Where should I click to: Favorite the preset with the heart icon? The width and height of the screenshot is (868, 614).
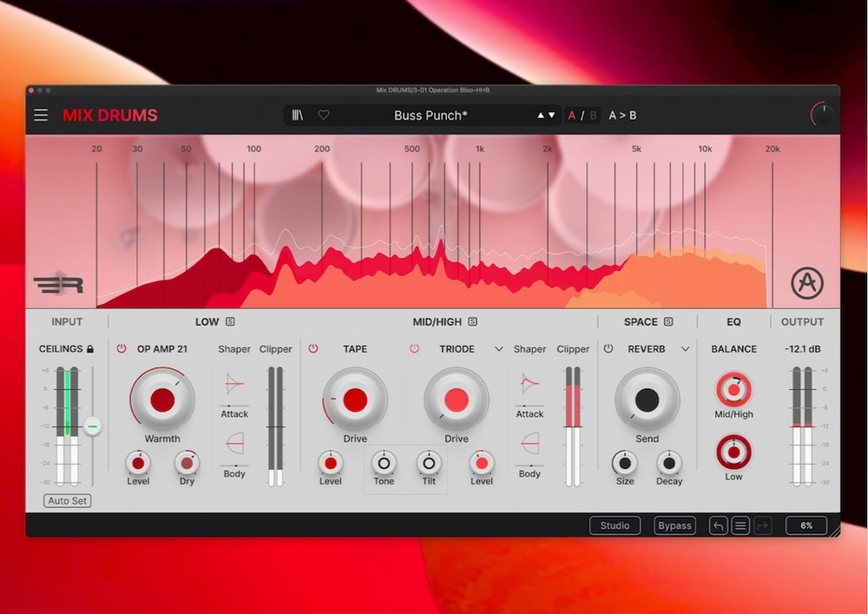324,116
